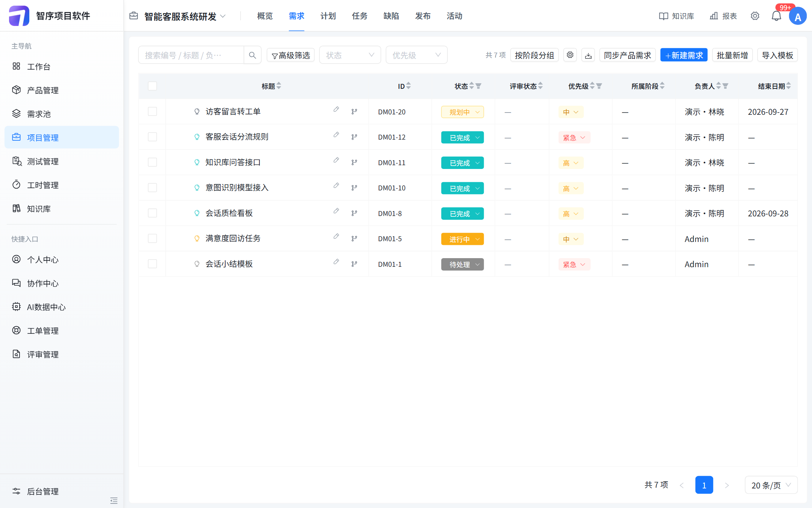Click the 新建需求 button
This screenshot has width=812, height=508.
(684, 55)
